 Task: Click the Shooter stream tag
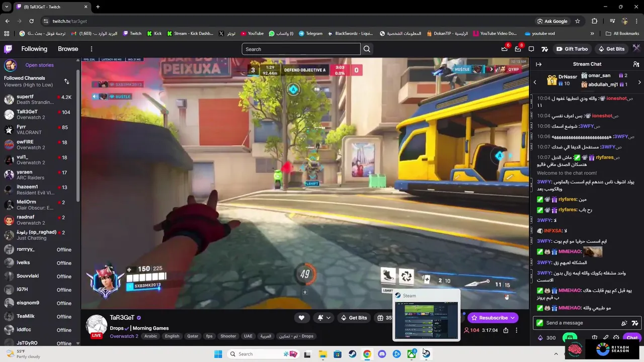coord(228,336)
